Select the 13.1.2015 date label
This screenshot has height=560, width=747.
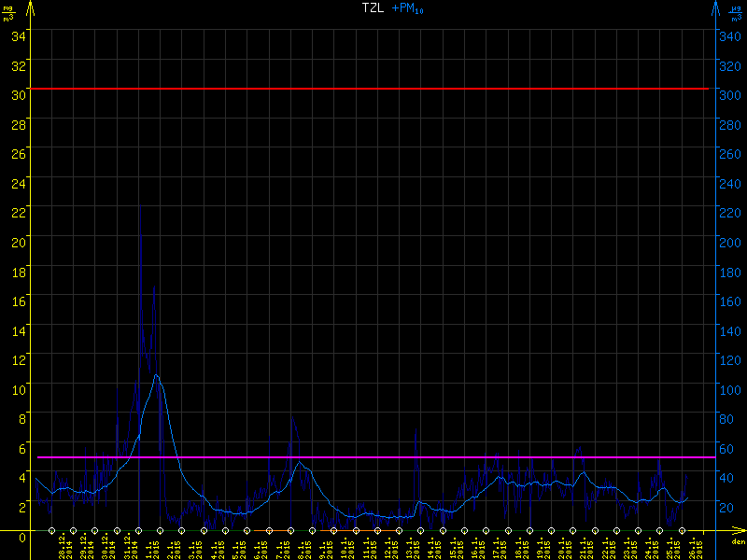click(411, 547)
